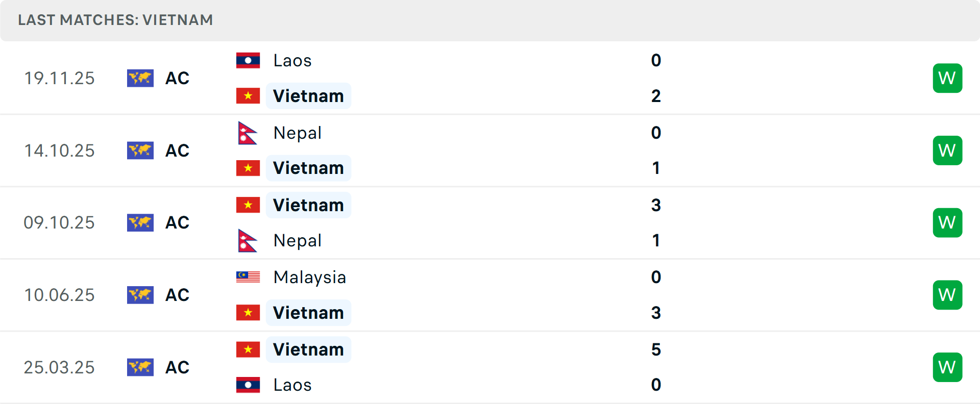Open Nepal team link in 09.10.25 match
Screen dimensions: 980x404
298,241
